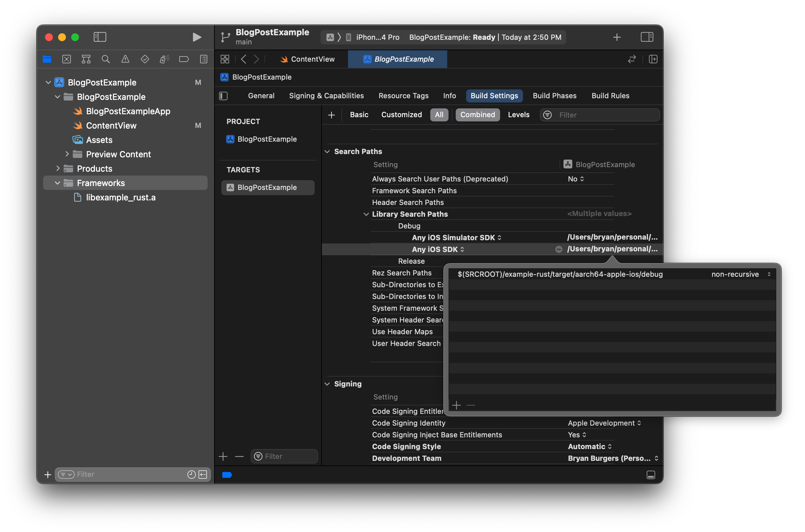Collapse the Signing section

pos(327,384)
